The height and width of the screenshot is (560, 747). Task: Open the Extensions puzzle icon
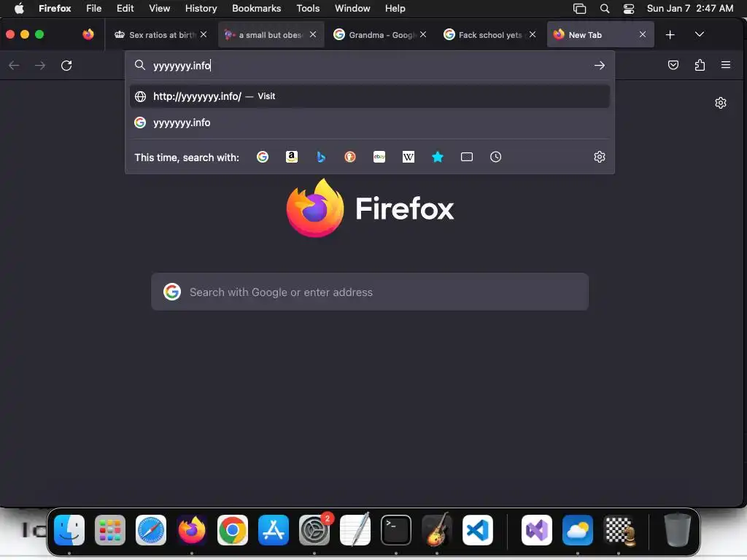click(x=700, y=65)
